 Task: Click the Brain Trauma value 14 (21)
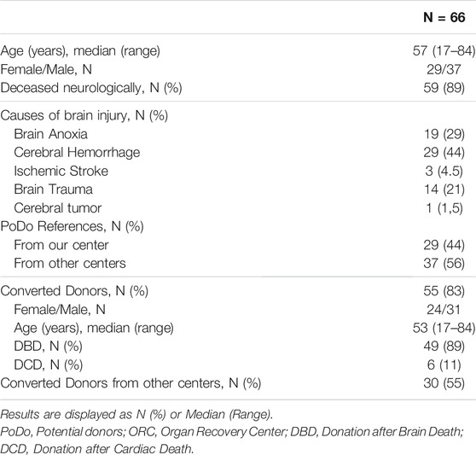click(x=444, y=190)
